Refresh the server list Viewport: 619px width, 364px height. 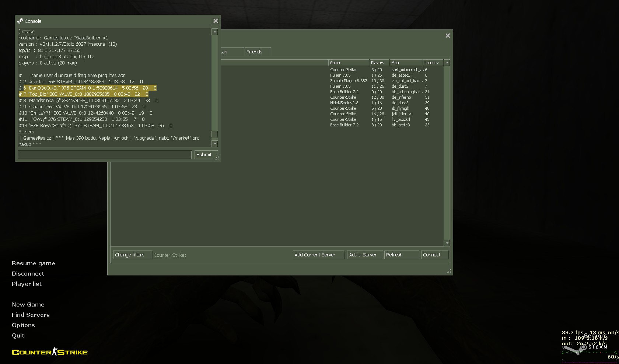402,255
